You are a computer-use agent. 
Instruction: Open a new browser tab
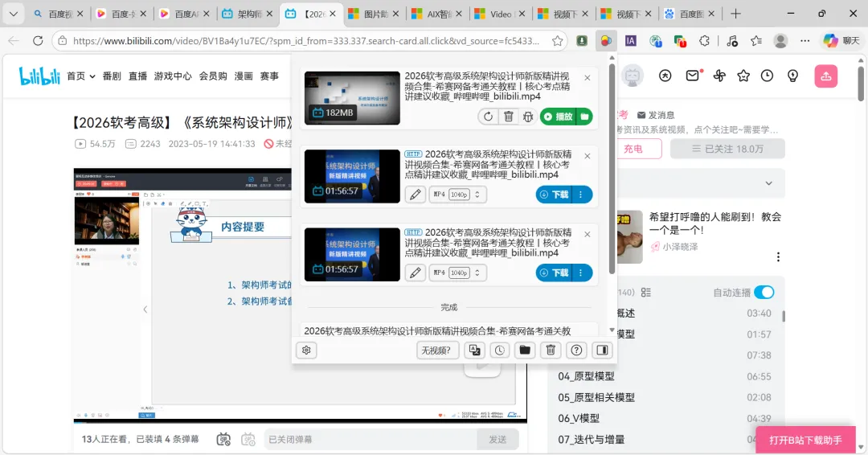[x=735, y=14]
